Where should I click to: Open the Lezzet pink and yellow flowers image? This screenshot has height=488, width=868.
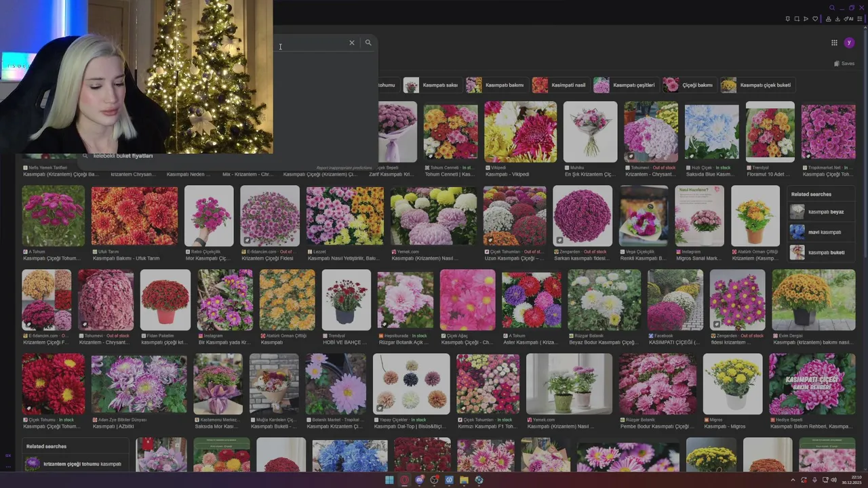click(x=345, y=216)
